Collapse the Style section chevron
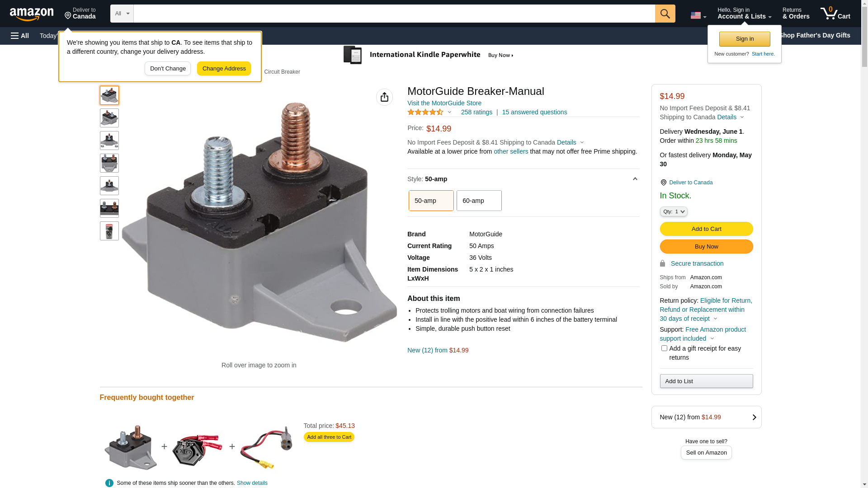Image resolution: width=868 pixels, height=488 pixels. tap(635, 179)
